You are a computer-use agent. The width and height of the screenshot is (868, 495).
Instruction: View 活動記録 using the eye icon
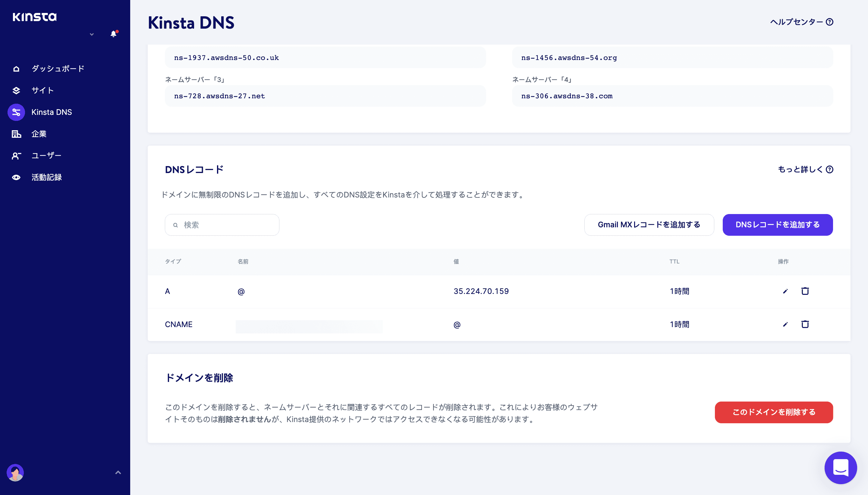16,177
